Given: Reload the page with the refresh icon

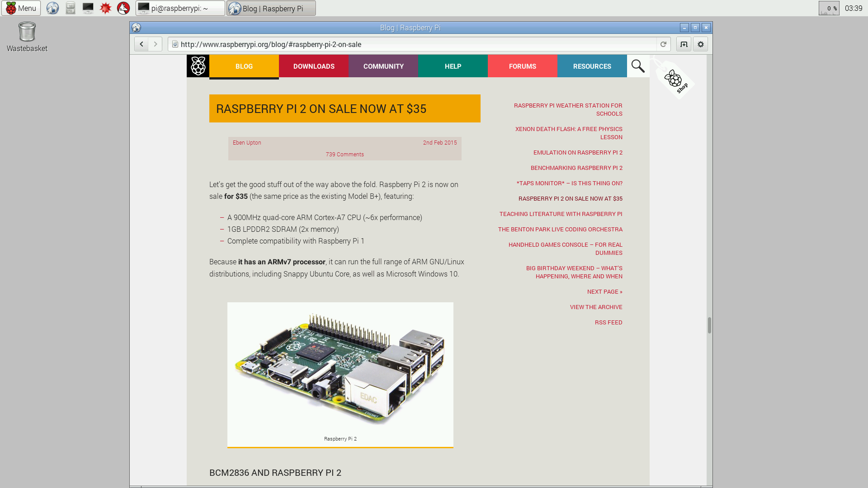Looking at the screenshot, I should (x=663, y=44).
